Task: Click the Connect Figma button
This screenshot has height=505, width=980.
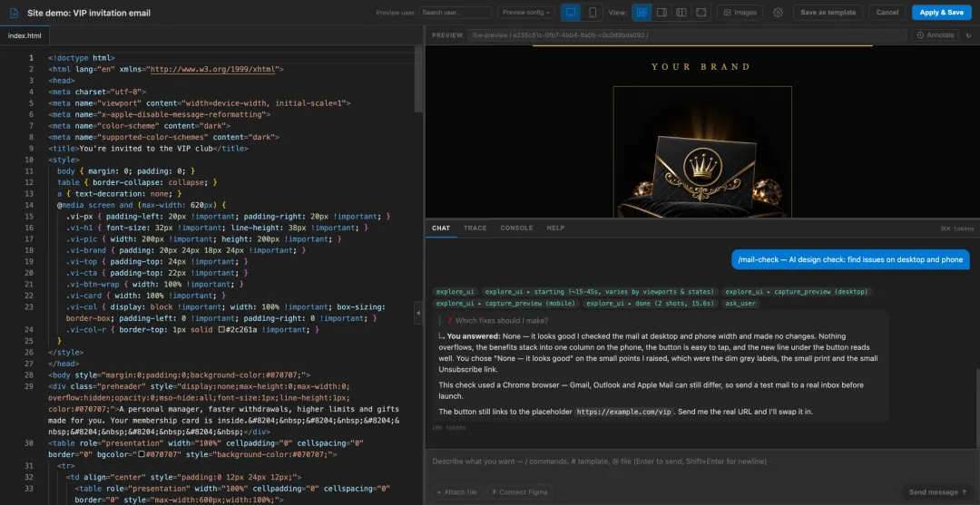Action: (x=519, y=492)
